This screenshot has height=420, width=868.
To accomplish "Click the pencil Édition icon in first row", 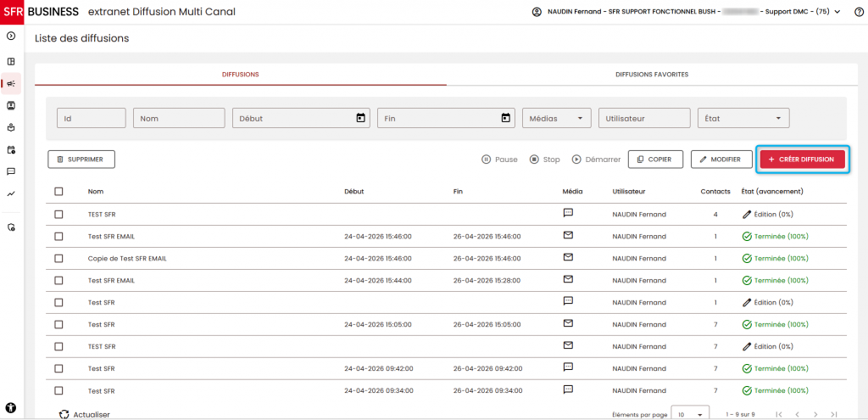I will pos(747,214).
